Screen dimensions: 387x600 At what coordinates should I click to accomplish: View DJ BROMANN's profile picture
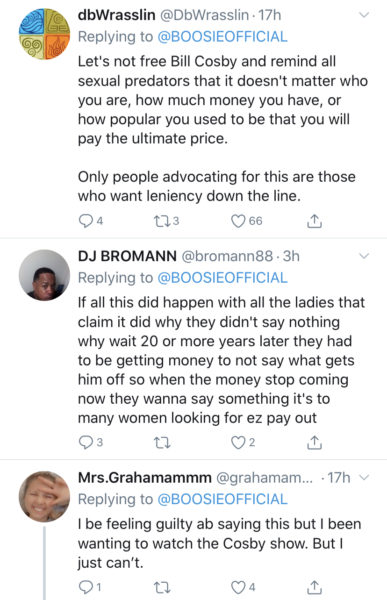pyautogui.click(x=44, y=275)
